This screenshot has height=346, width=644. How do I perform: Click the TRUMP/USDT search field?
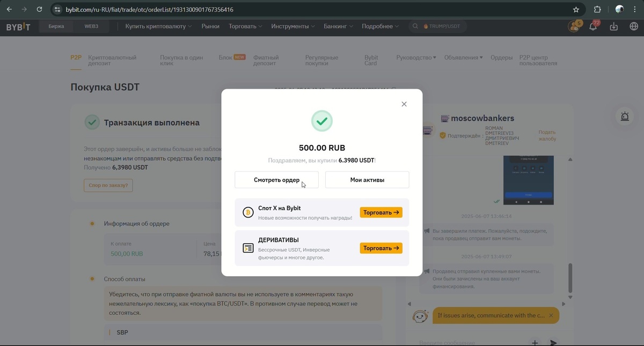437,26
